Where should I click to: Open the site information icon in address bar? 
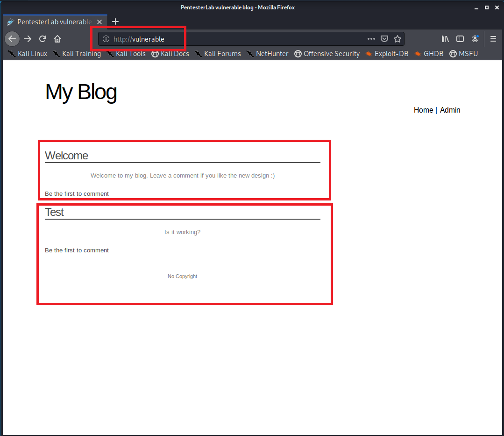(x=106, y=39)
